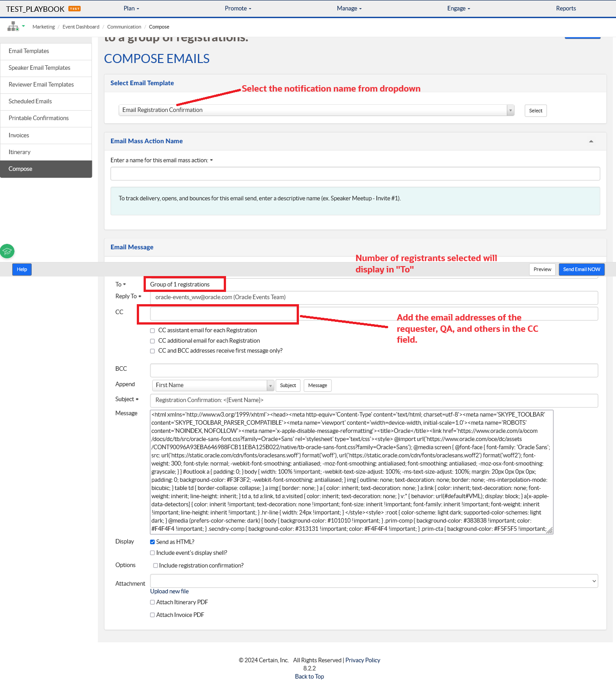
Task: Append field to Subject button
Action: (x=288, y=385)
